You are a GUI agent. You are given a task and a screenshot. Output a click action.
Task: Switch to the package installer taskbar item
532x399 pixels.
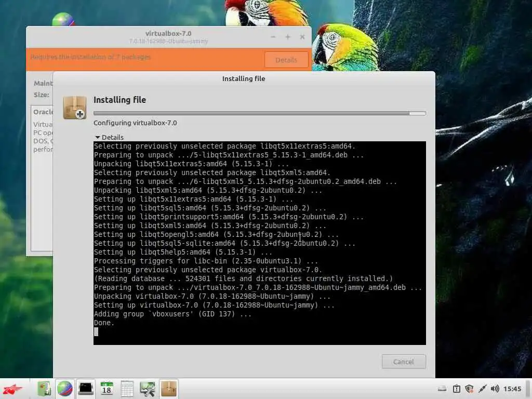pos(169,389)
